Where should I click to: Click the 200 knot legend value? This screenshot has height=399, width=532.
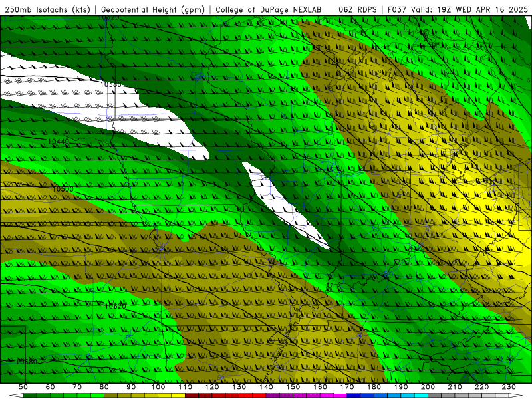pyautogui.click(x=428, y=387)
